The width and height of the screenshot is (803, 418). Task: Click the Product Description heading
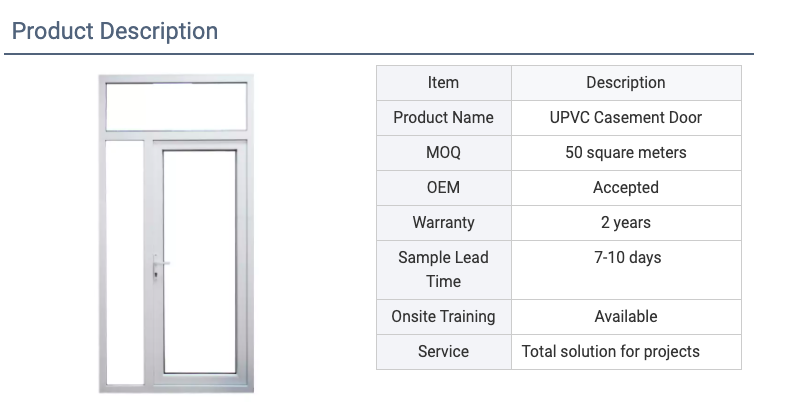coord(115,31)
